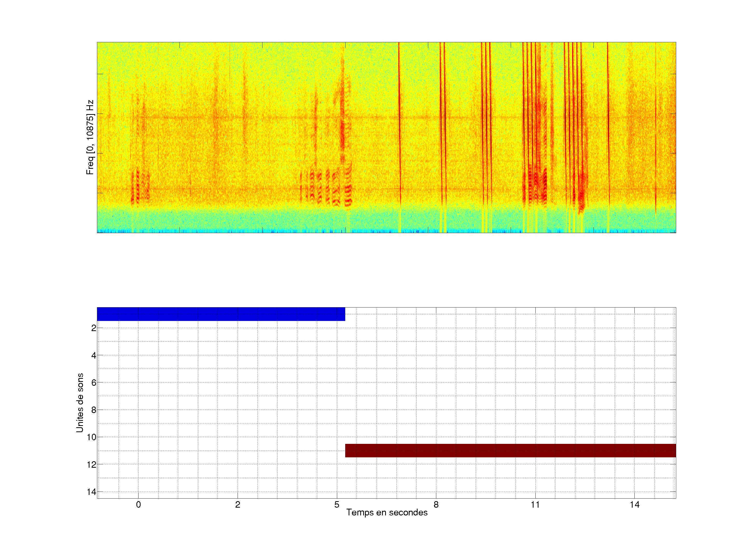
Task: Click y-axis tick label 10
Action: tap(92, 437)
